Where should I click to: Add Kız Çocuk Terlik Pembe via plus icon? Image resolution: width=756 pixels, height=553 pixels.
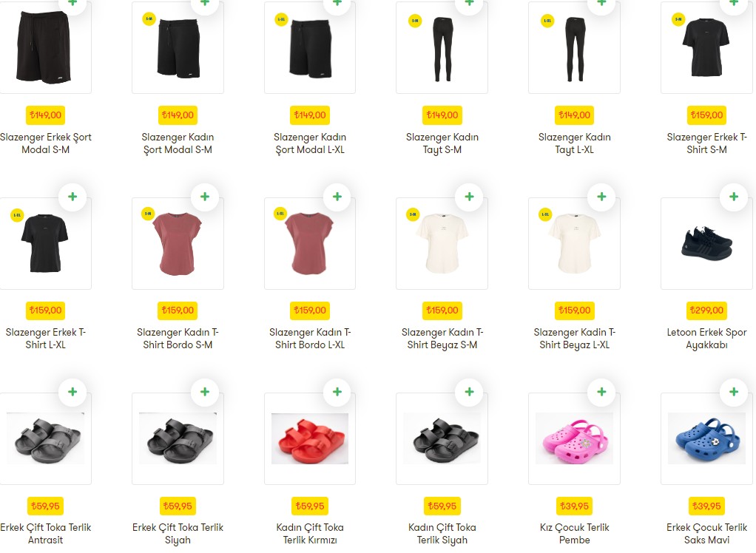601,392
